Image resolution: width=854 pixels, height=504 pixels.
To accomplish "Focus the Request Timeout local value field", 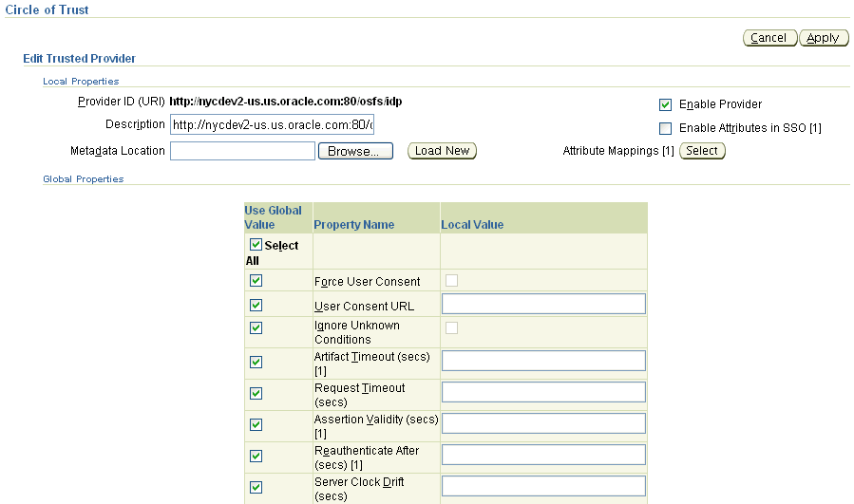I will (x=543, y=392).
